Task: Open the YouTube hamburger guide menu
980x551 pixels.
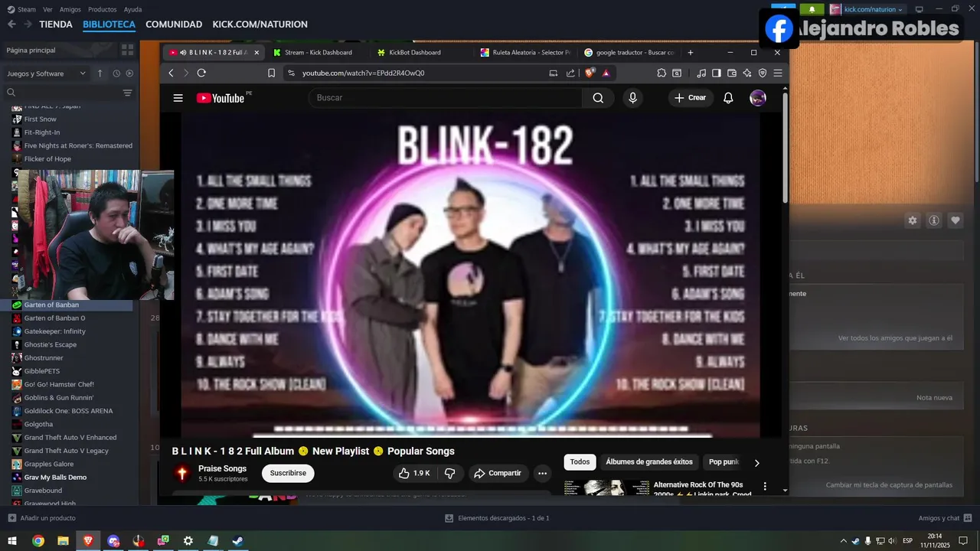Action: click(178, 98)
